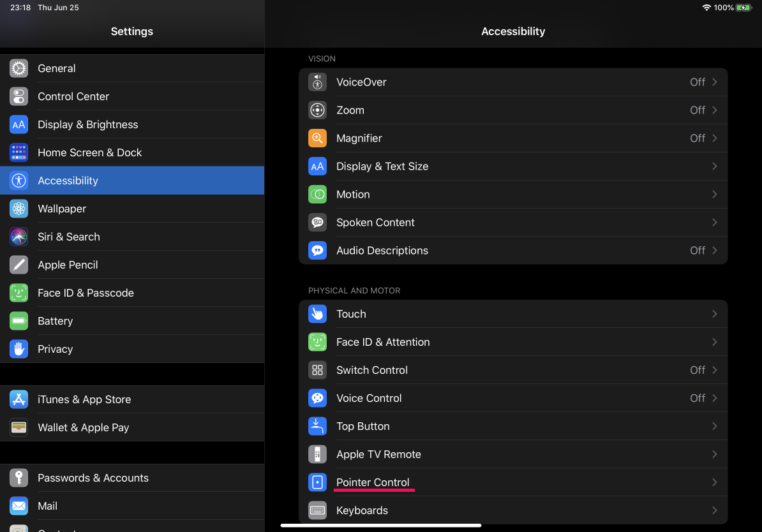Select Apple Pencil label in sidebar
The width and height of the screenshot is (762, 532).
click(x=68, y=265)
